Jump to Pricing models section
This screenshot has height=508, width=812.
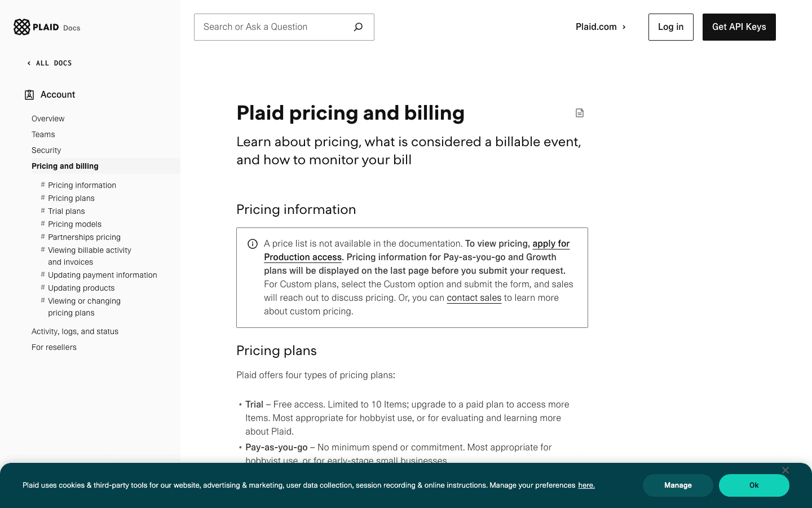point(74,224)
